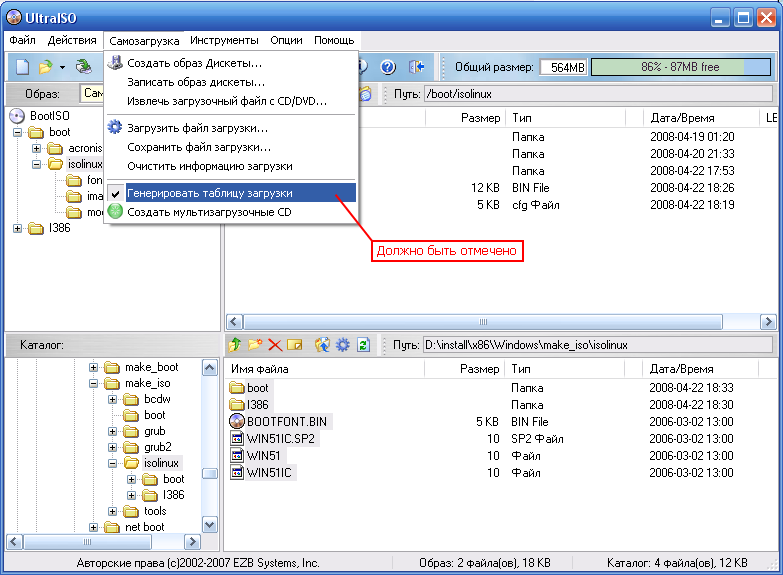Image resolution: width=783 pixels, height=575 pixels.
Task: Click the /boot/isolinux path field
Action: (x=598, y=94)
